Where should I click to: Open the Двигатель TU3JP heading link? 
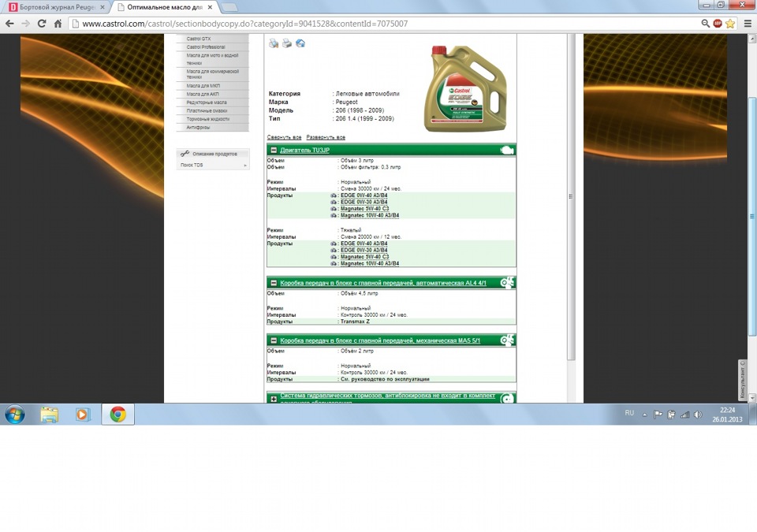click(x=304, y=150)
